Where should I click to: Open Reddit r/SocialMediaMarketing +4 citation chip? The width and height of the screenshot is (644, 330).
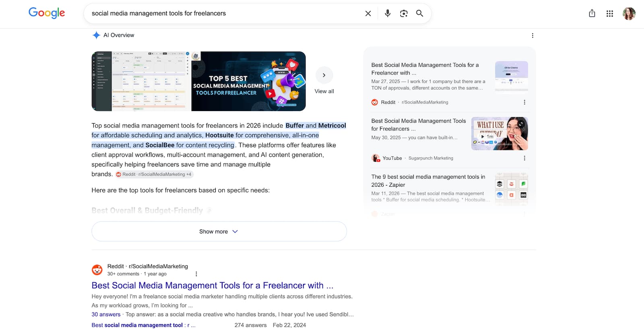pos(154,174)
